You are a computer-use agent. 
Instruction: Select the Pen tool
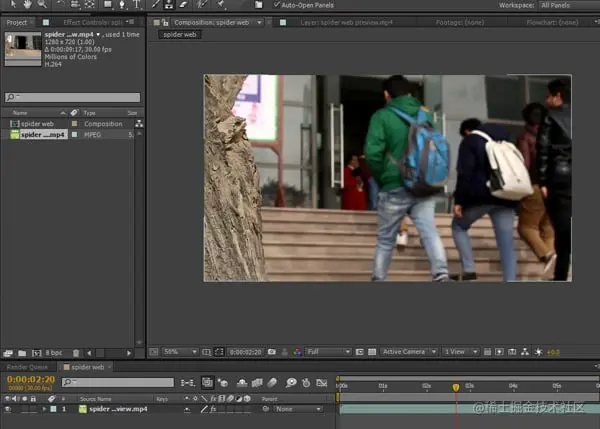122,4
